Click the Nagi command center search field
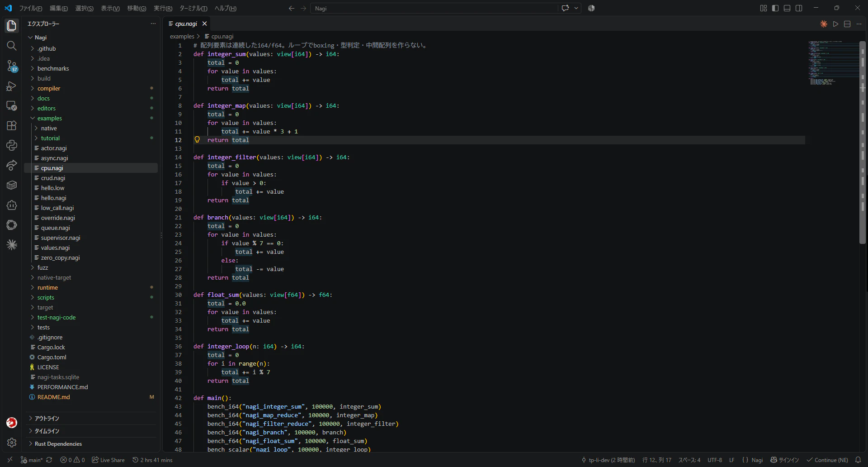Viewport: 868px width, 467px height. pos(434,8)
